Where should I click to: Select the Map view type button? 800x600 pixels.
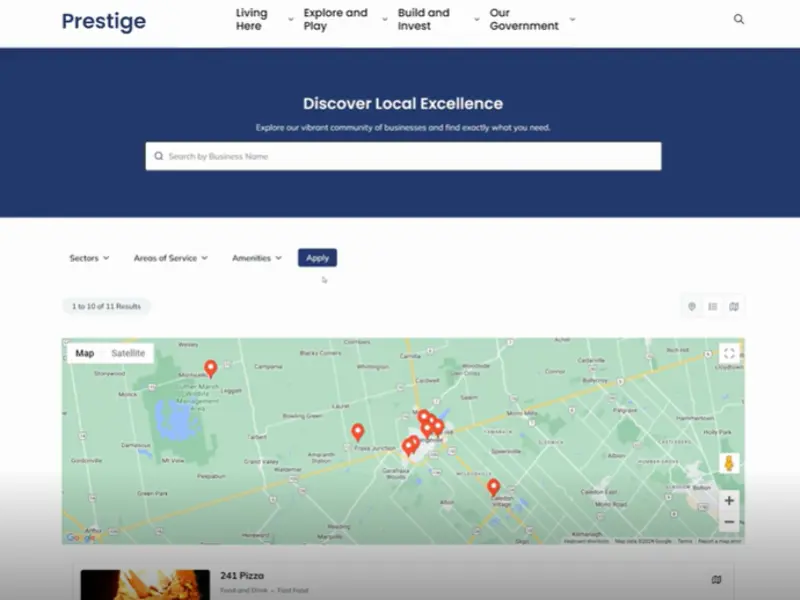tap(85, 353)
